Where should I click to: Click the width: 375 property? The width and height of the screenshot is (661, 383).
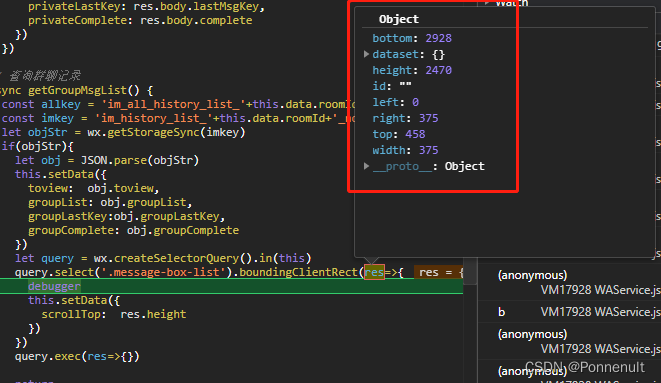click(x=405, y=150)
